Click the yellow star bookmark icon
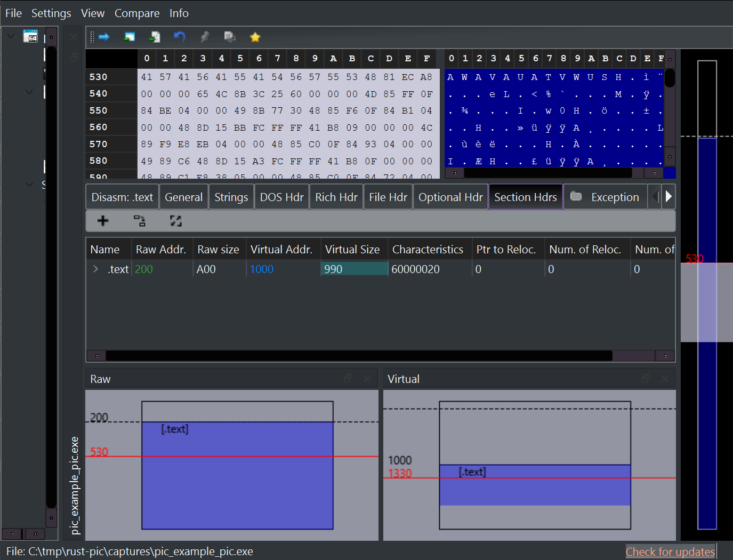 (255, 37)
